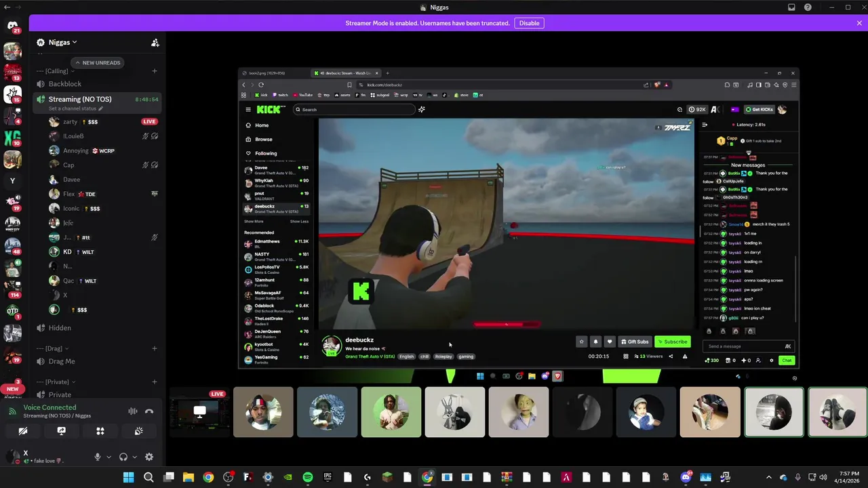Click the invite people icon beside the server name

click(x=155, y=42)
